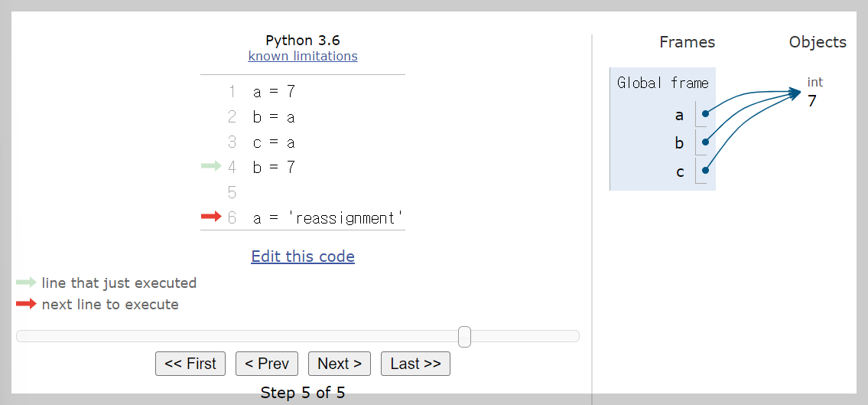The height and width of the screenshot is (405, 868).
Task: Open the known limitations link
Action: 303,56
